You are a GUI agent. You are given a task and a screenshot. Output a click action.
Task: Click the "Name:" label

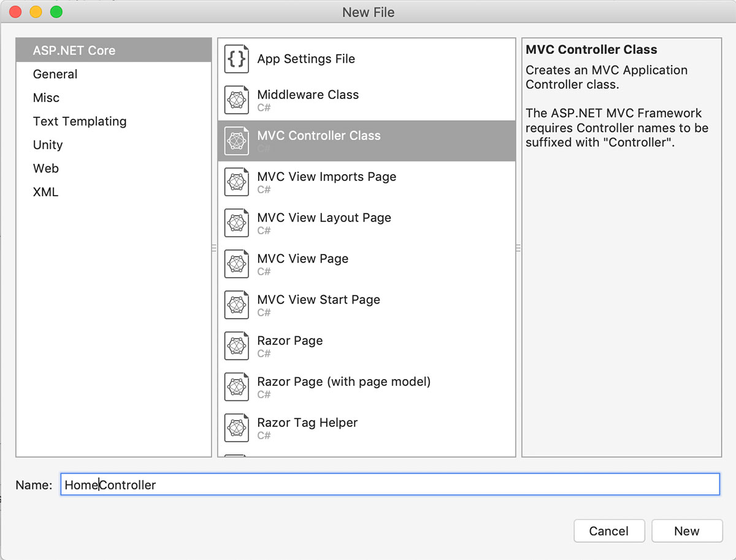[x=34, y=485]
